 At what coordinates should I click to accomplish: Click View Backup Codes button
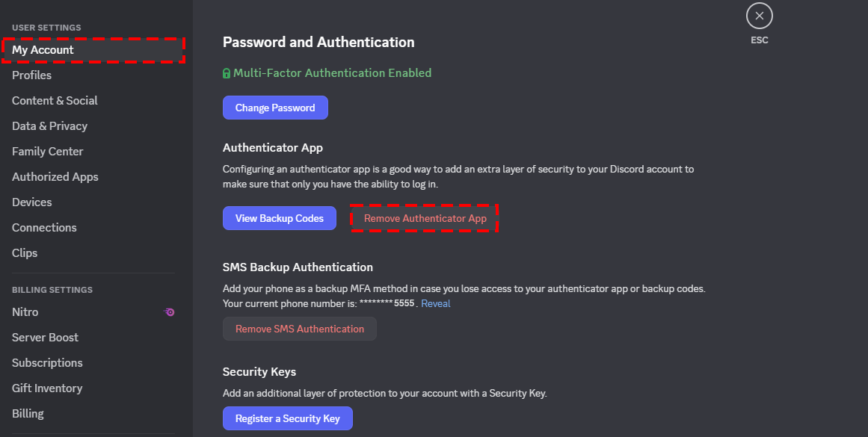click(279, 218)
